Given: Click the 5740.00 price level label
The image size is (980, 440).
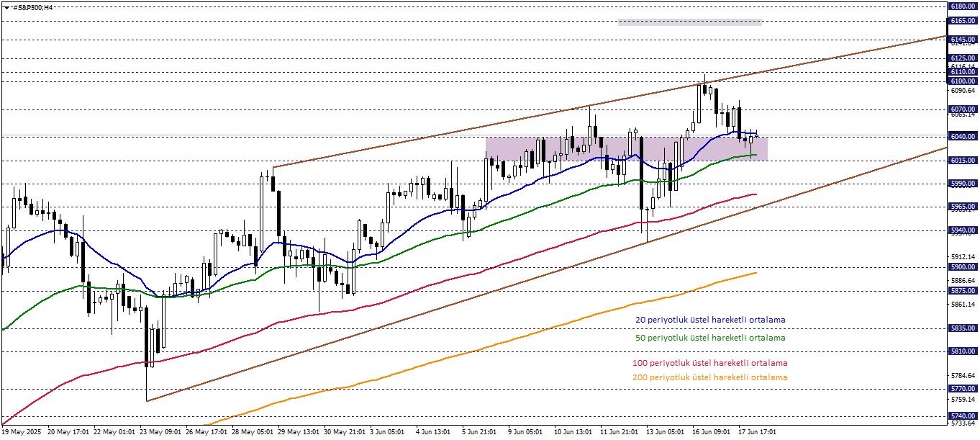Looking at the screenshot, I should tap(963, 416).
